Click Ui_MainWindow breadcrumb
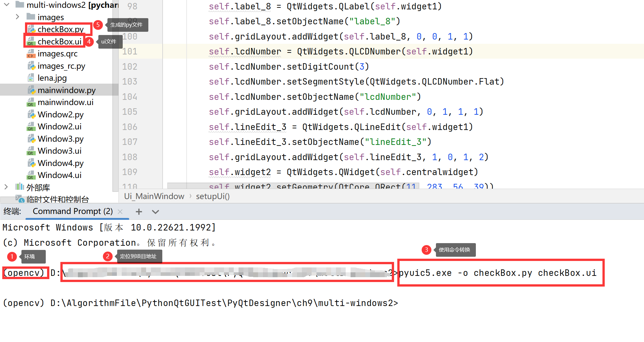The height and width of the screenshot is (342, 644). (x=154, y=196)
